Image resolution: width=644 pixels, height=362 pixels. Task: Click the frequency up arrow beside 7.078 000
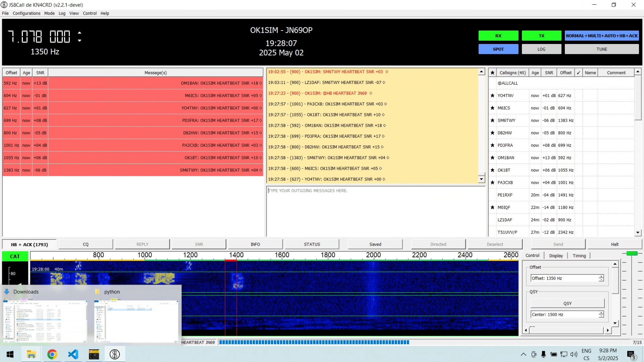[80, 33]
